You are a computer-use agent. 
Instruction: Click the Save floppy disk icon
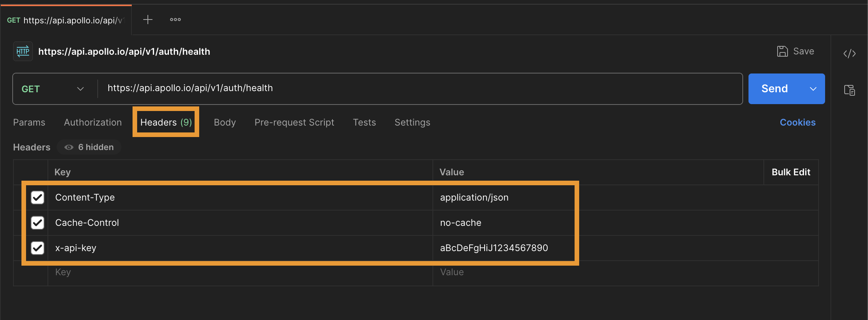pyautogui.click(x=782, y=51)
